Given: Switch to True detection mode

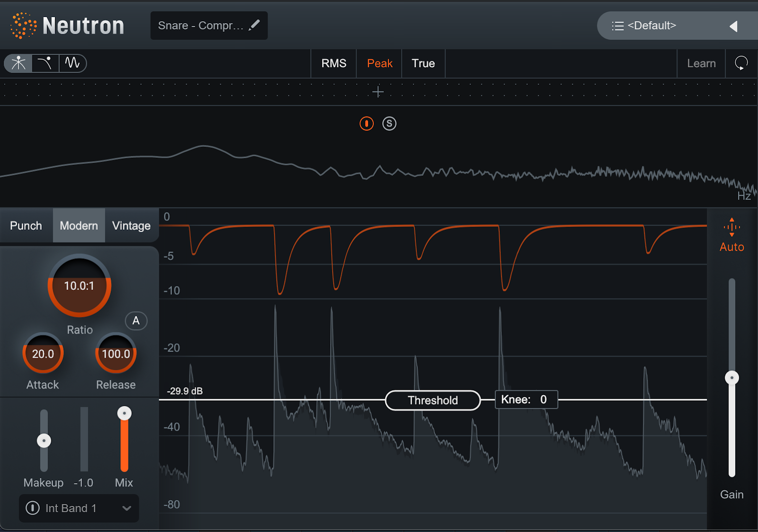Looking at the screenshot, I should pos(424,63).
